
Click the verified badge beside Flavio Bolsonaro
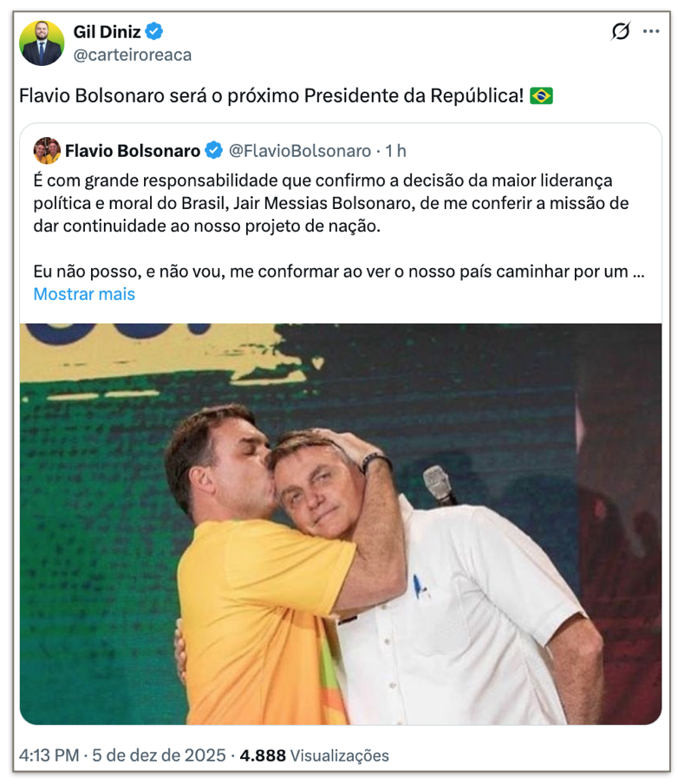(213, 151)
